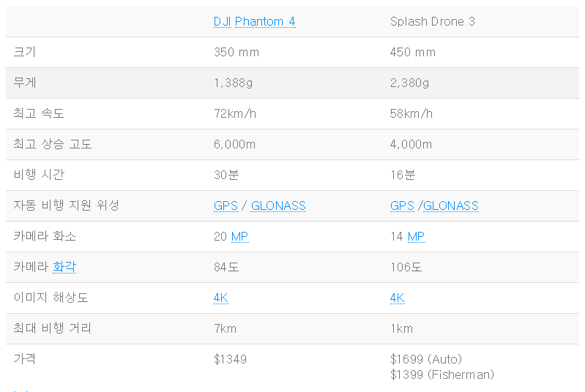The height and width of the screenshot is (392, 585).
Task: Select the 2,380g weight value
Action: [x=410, y=83]
